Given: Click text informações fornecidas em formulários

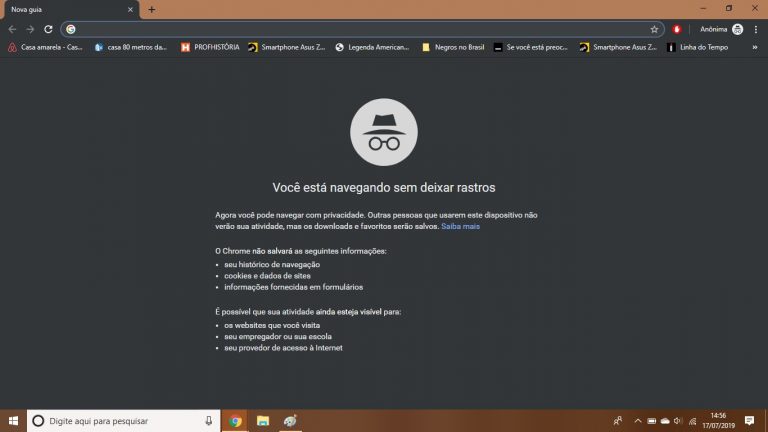Looking at the screenshot, I should [293, 287].
